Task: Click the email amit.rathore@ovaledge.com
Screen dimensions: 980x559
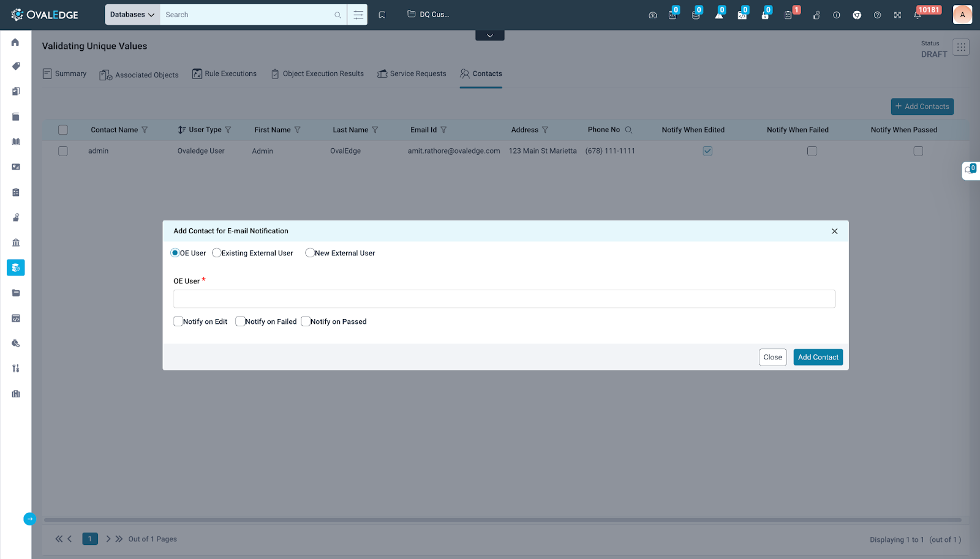Action: click(x=454, y=151)
